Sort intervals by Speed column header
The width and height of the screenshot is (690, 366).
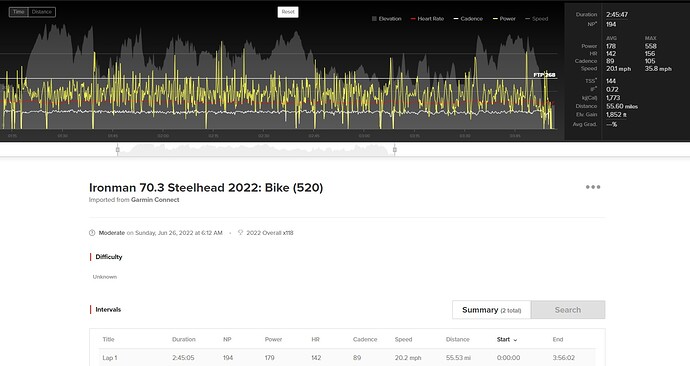point(403,340)
